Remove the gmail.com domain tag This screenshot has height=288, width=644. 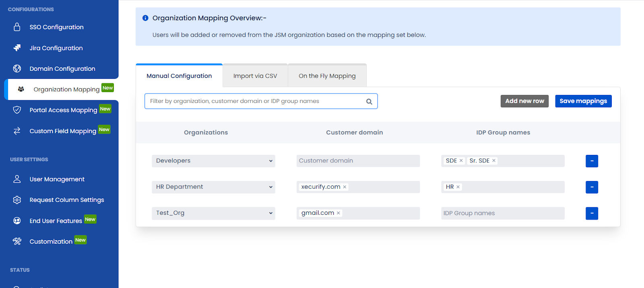click(339, 213)
